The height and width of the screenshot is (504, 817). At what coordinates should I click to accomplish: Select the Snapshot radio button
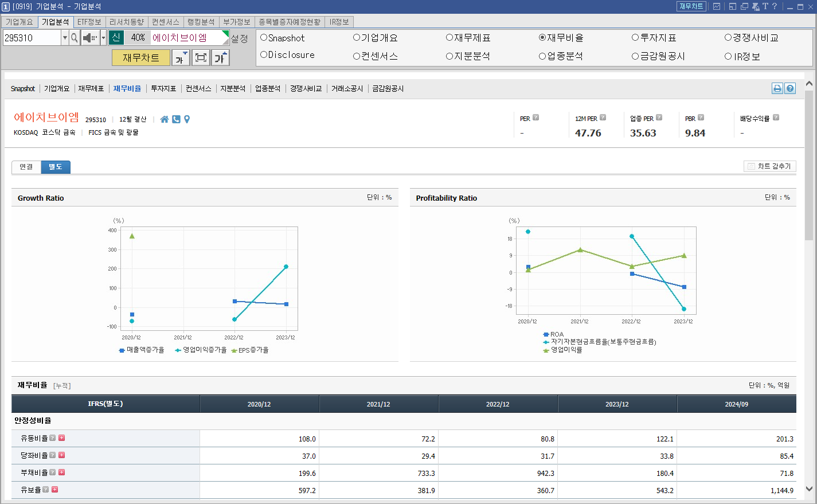(x=264, y=37)
